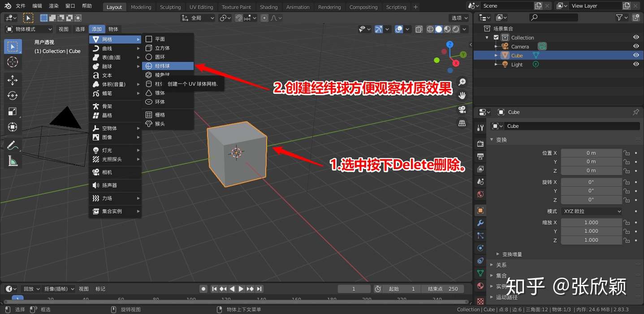644x314 pixels.
Task: Hide the Light object in the outliner
Action: pyautogui.click(x=636, y=64)
